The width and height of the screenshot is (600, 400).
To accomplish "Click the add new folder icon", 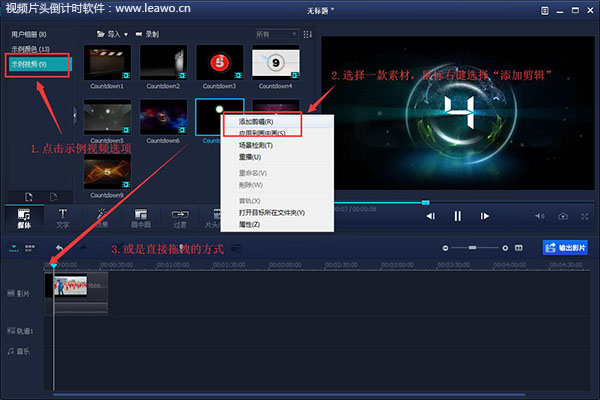I will click(x=29, y=197).
